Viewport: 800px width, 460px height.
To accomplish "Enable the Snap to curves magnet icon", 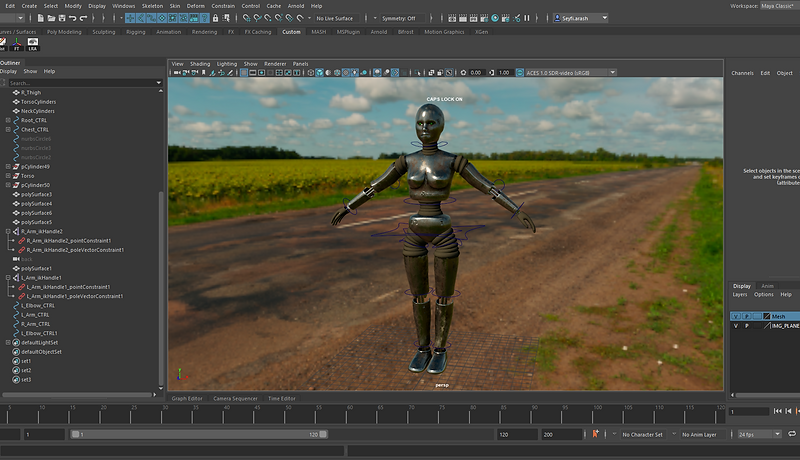I will point(257,18).
